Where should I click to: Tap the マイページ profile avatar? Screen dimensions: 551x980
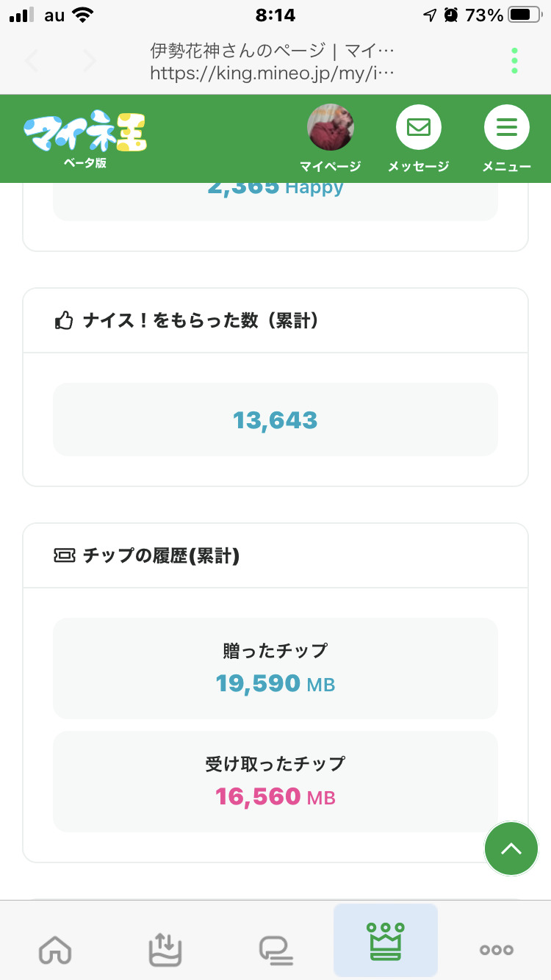(331, 128)
